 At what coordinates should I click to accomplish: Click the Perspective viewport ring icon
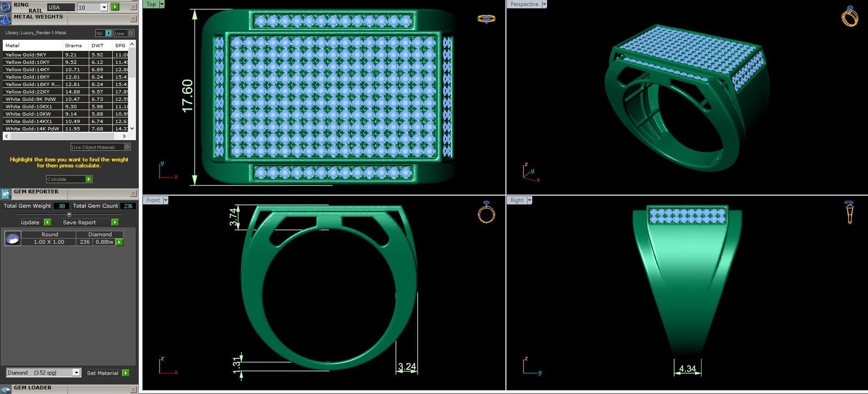coord(850,16)
